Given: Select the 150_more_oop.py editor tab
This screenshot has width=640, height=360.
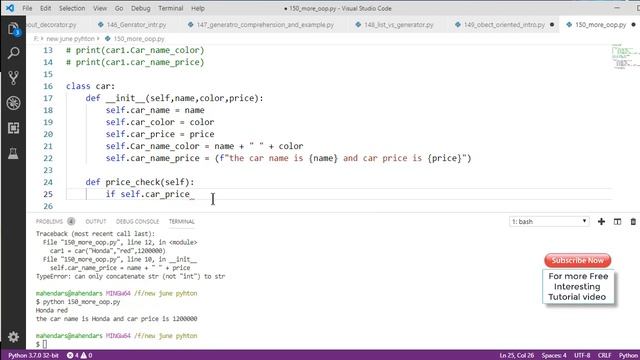Looking at the screenshot, I should point(600,25).
